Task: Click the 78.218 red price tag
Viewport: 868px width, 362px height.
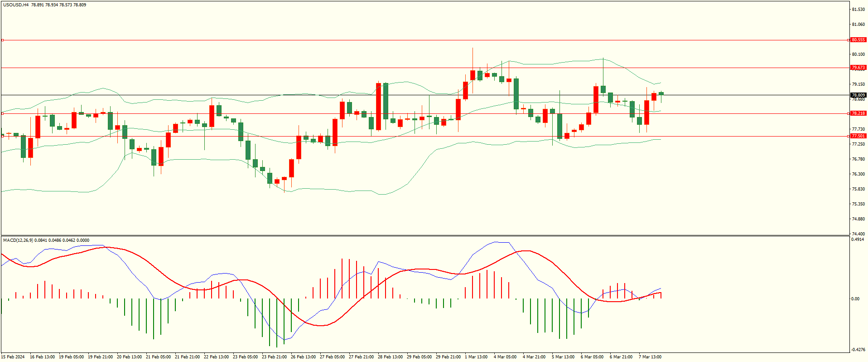Action: 858,113
